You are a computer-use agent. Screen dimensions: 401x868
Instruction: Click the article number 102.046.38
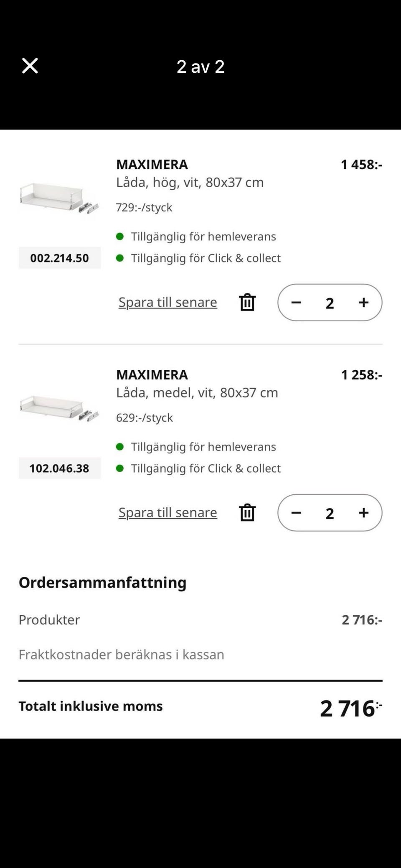(59, 468)
